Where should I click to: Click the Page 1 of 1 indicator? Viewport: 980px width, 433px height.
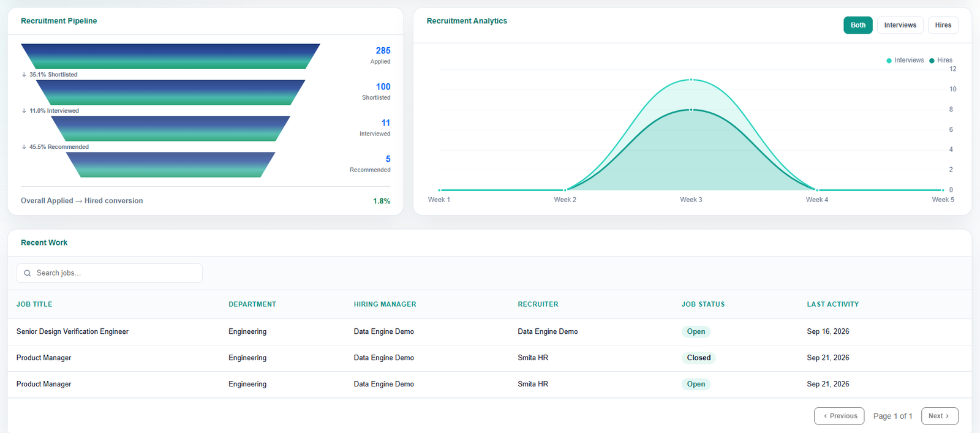pos(892,416)
